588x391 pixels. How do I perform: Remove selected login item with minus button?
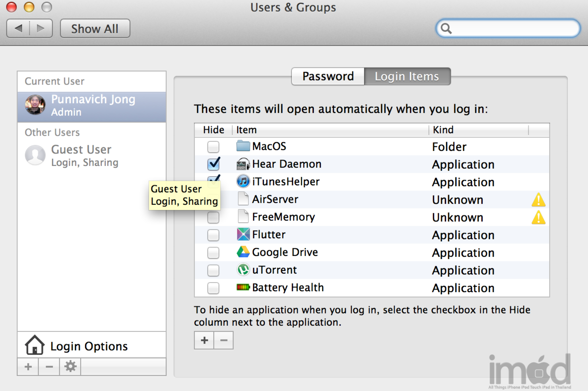coord(224,340)
